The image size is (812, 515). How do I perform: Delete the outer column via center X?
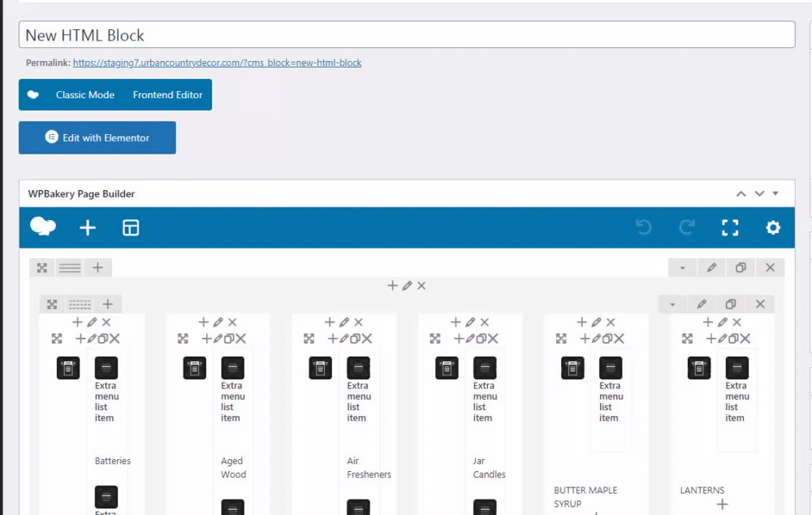(421, 285)
